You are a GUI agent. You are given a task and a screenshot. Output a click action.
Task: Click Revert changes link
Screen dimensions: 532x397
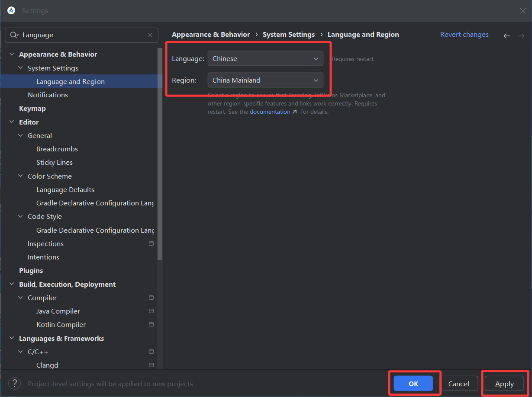point(464,35)
